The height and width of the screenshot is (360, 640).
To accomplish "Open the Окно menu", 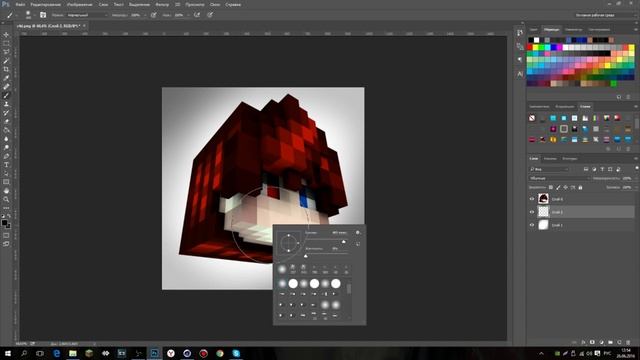I will (215, 4).
